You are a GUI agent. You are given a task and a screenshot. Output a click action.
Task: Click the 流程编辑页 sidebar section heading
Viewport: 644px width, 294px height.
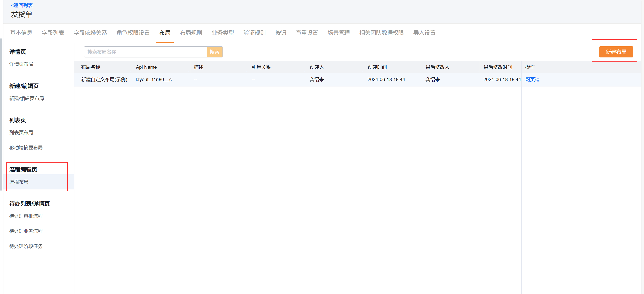click(23, 170)
